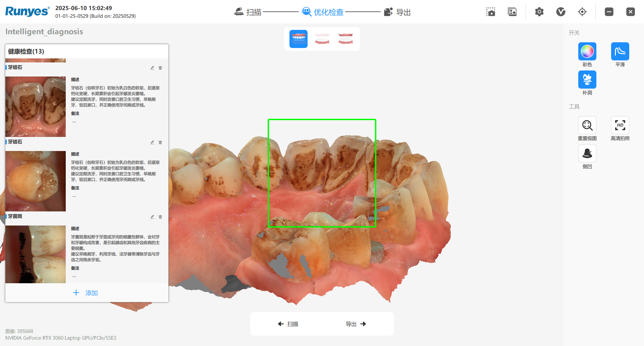Click the calibration target icon
Screen dimensions: 644x346
582,12
